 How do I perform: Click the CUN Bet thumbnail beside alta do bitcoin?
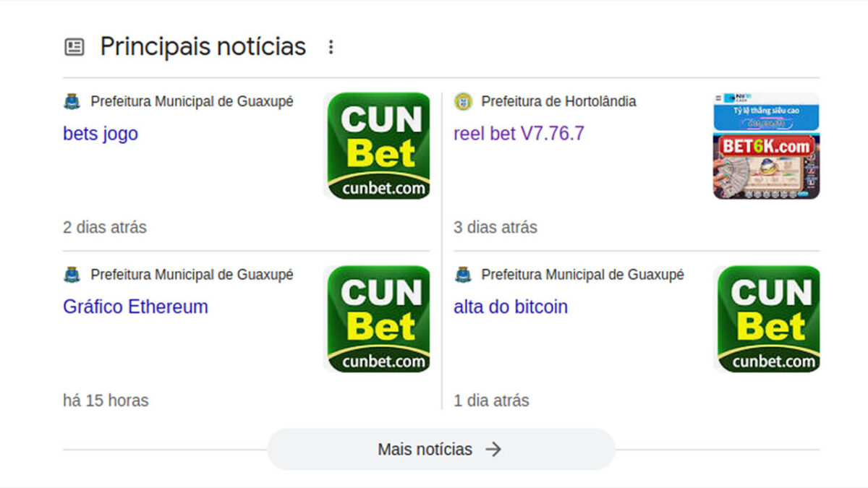coord(766,318)
